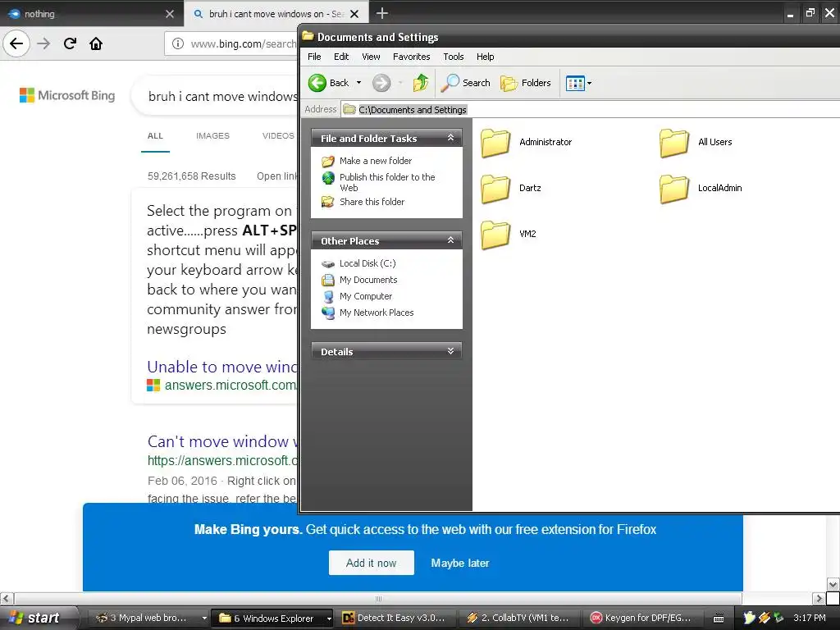Click the browser back arrow button
This screenshot has width=840, height=630.
(16, 43)
